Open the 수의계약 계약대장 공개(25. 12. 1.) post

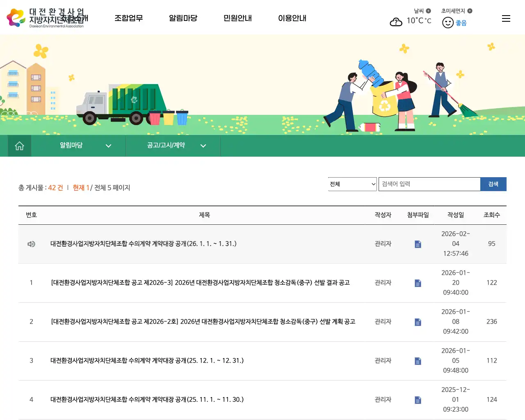click(x=146, y=361)
